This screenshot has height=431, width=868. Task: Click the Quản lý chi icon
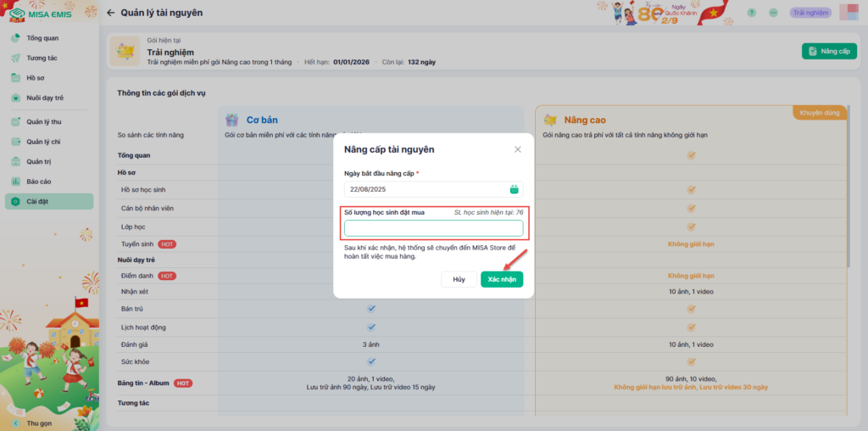pos(16,142)
